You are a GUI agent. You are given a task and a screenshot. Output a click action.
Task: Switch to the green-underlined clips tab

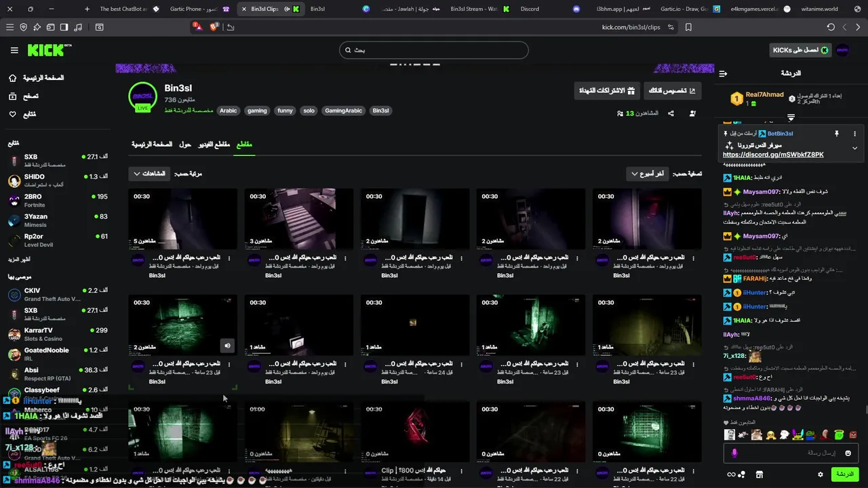(243, 144)
